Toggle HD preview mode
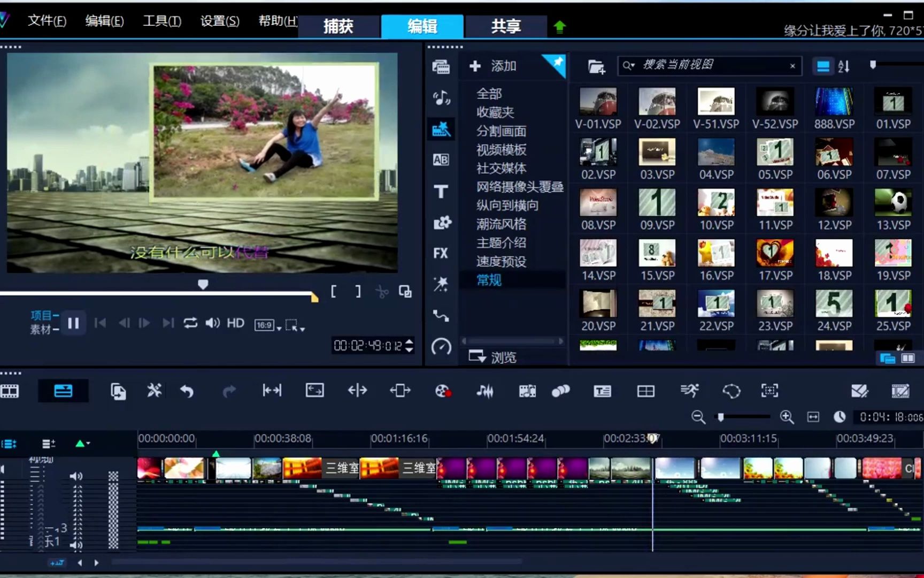The height and width of the screenshot is (578, 924). tap(235, 323)
